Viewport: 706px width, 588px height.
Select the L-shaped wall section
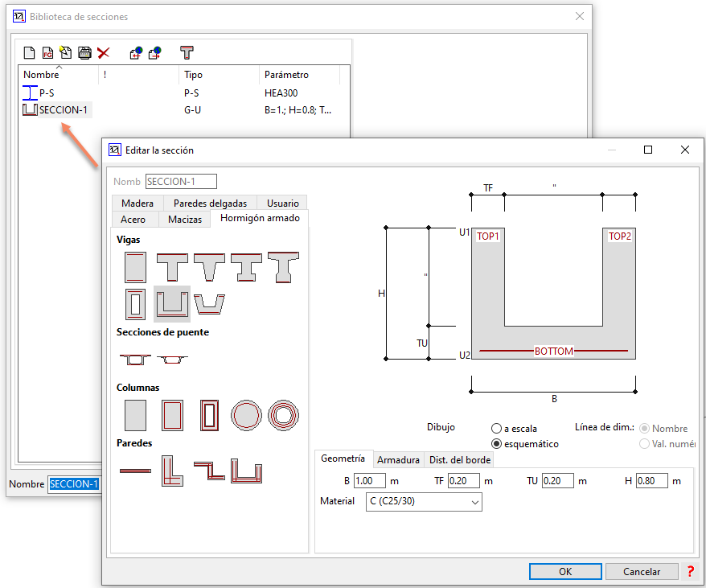(172, 471)
